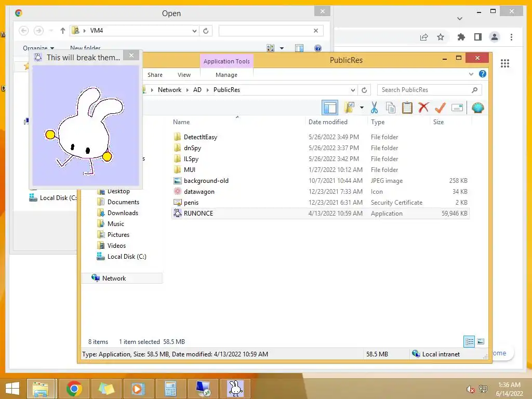Click the Up arrow in Open dialog
The image size is (532, 399).
click(x=62, y=31)
